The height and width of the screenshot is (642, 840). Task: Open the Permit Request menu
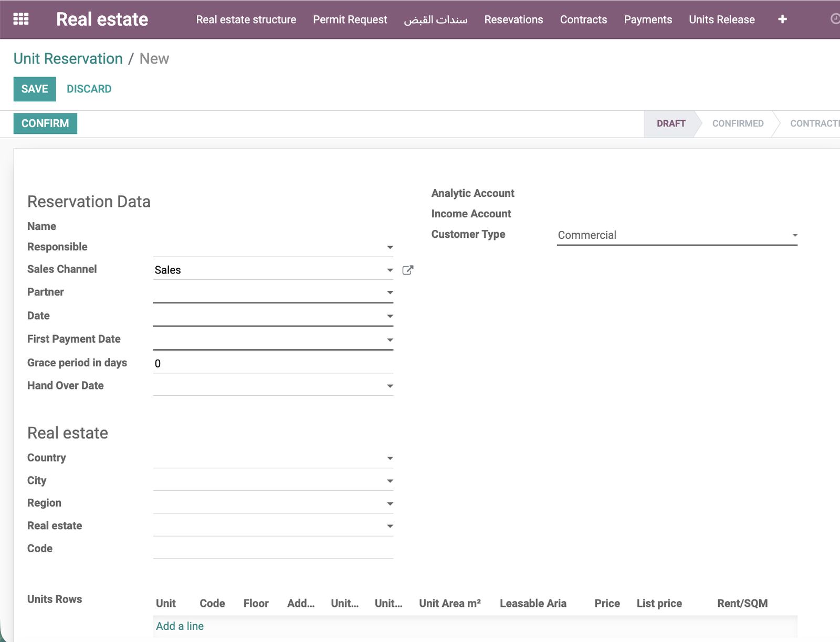tap(350, 19)
